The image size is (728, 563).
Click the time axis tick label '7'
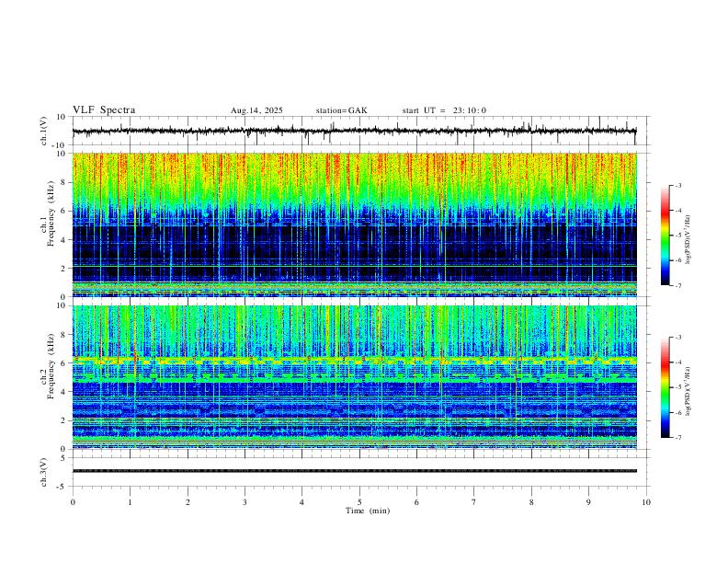[x=474, y=502]
